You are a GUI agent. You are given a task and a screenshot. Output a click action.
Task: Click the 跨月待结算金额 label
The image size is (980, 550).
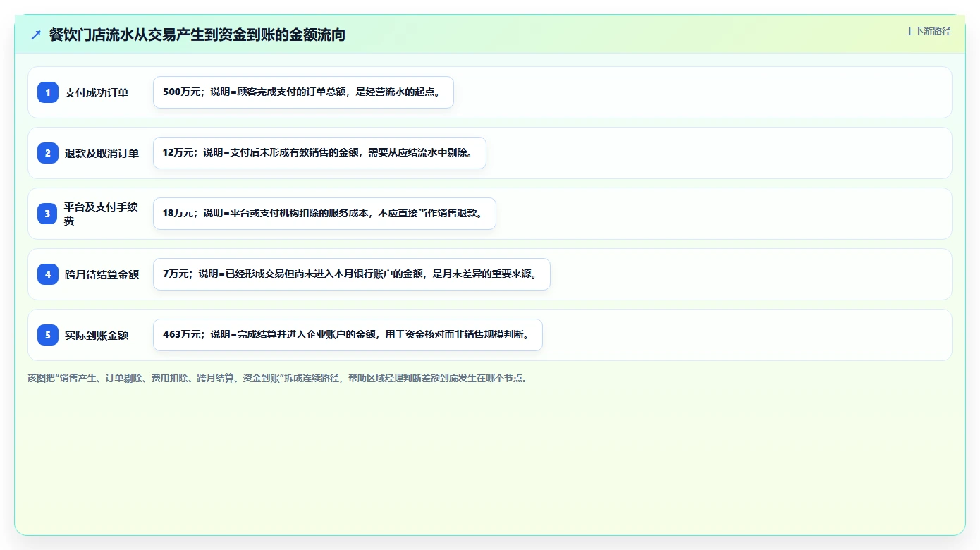(102, 274)
